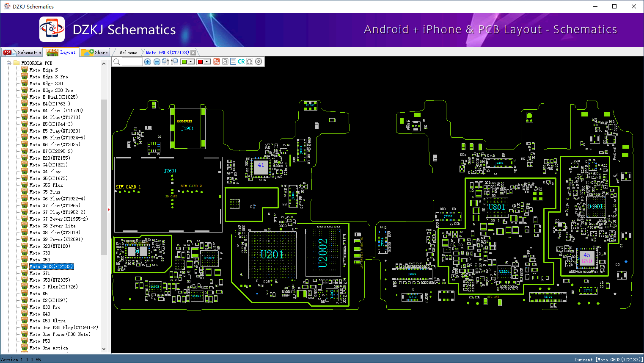This screenshot has width=644, height=363.
Task: Click the circular refresh arrow icon
Action: coord(259,61)
